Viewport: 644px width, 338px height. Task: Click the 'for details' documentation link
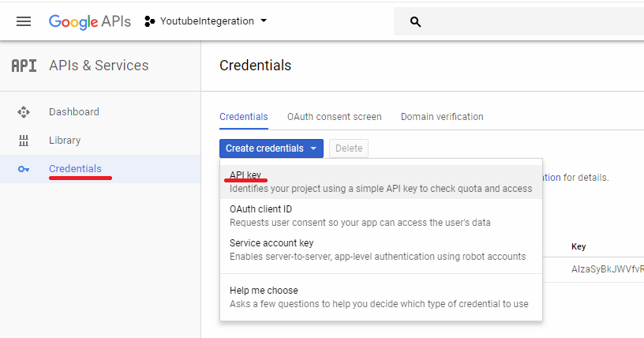(552, 178)
